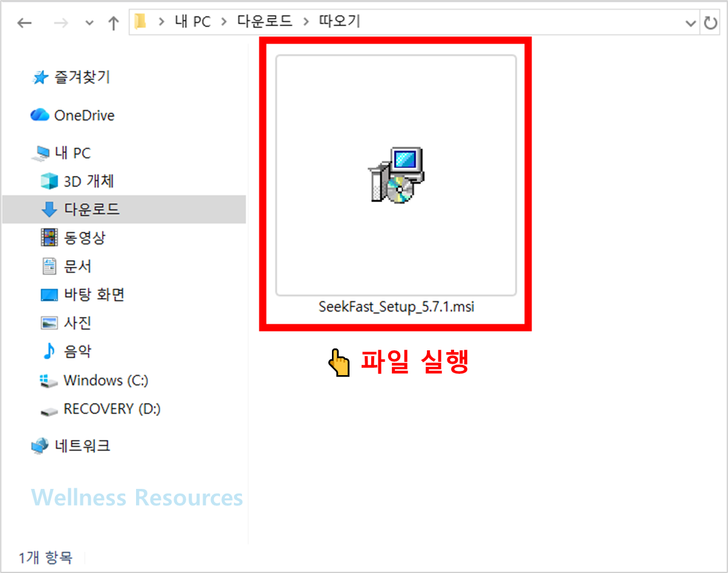Click the 내 PC computer icon
Viewport: 728px width, 573px height.
point(41,153)
